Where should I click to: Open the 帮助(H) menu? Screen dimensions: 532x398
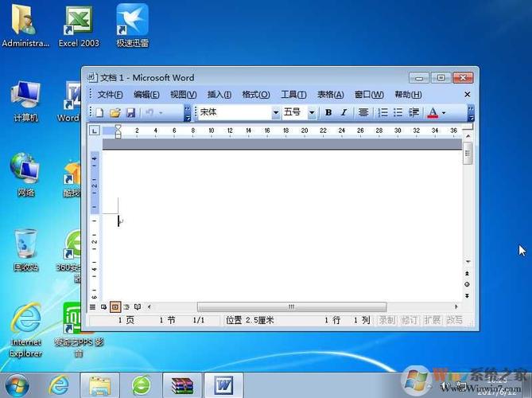[408, 95]
